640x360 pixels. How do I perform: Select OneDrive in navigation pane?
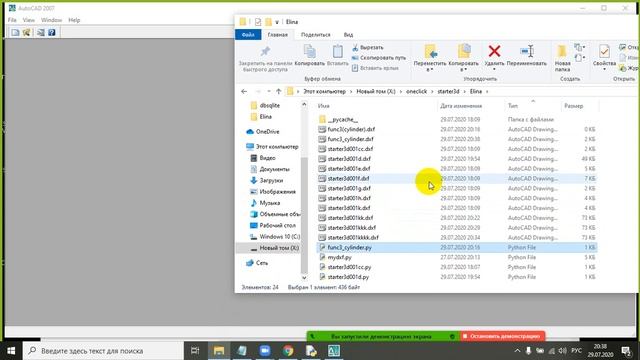(x=267, y=132)
